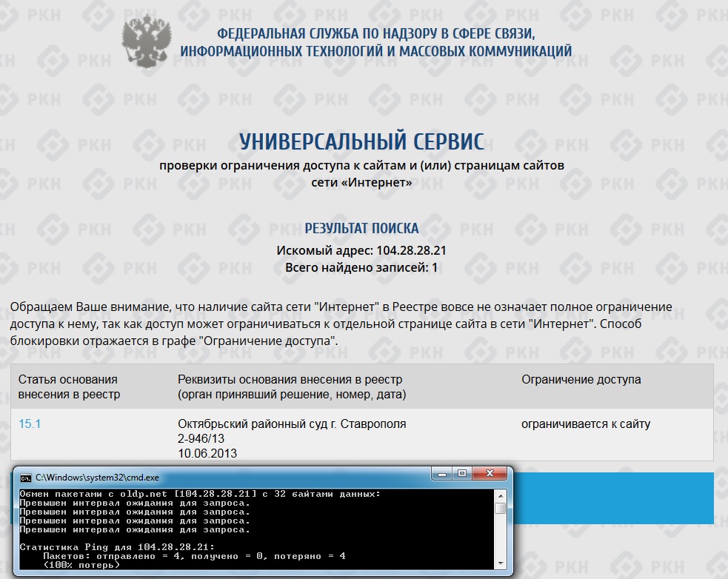Screen dimensions: 728x579
Task: Click 'Статья основания внесения в реестр' header
Action: [x=69, y=386]
